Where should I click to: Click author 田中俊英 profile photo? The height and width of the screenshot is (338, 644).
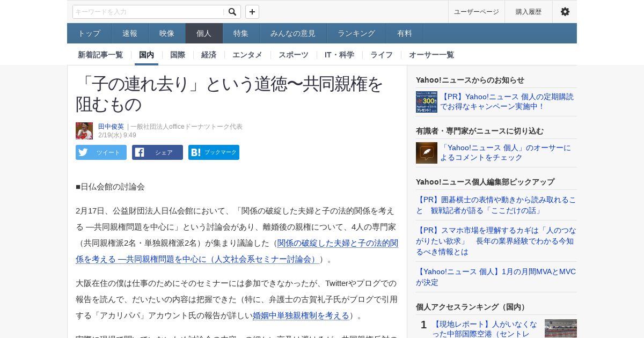(84, 131)
